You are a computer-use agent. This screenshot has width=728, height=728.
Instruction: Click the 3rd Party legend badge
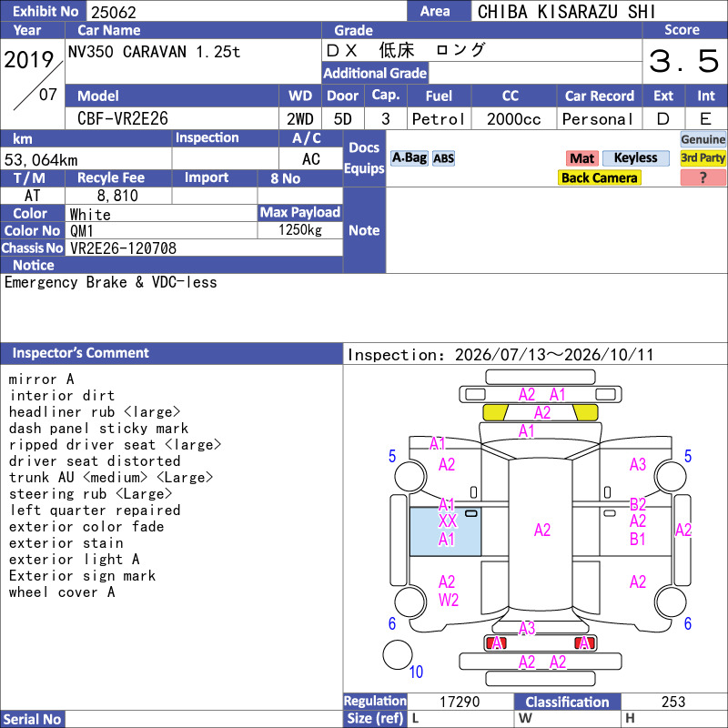703,158
